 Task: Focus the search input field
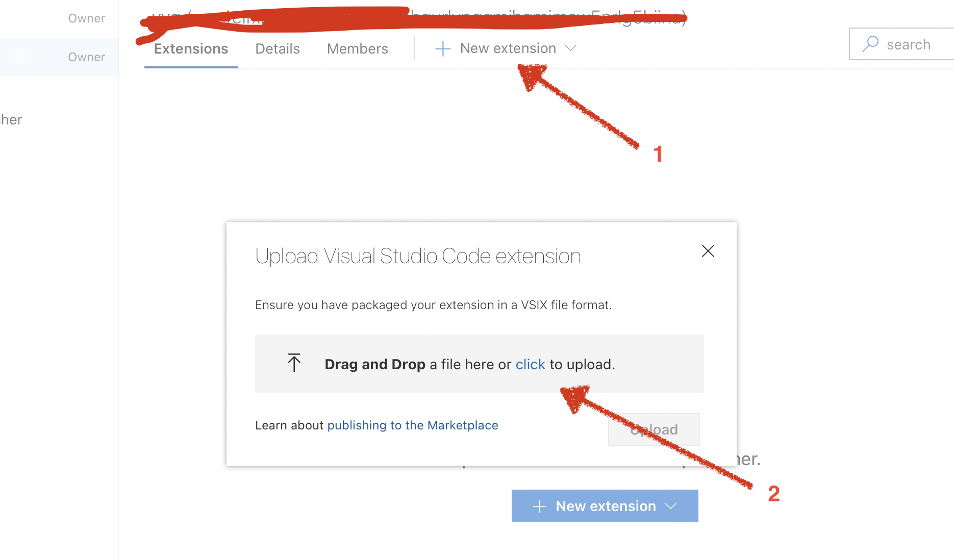pos(913,45)
